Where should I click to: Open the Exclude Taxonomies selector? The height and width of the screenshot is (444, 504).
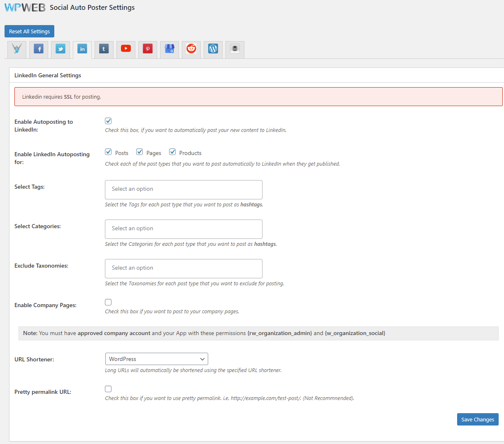pos(183,268)
